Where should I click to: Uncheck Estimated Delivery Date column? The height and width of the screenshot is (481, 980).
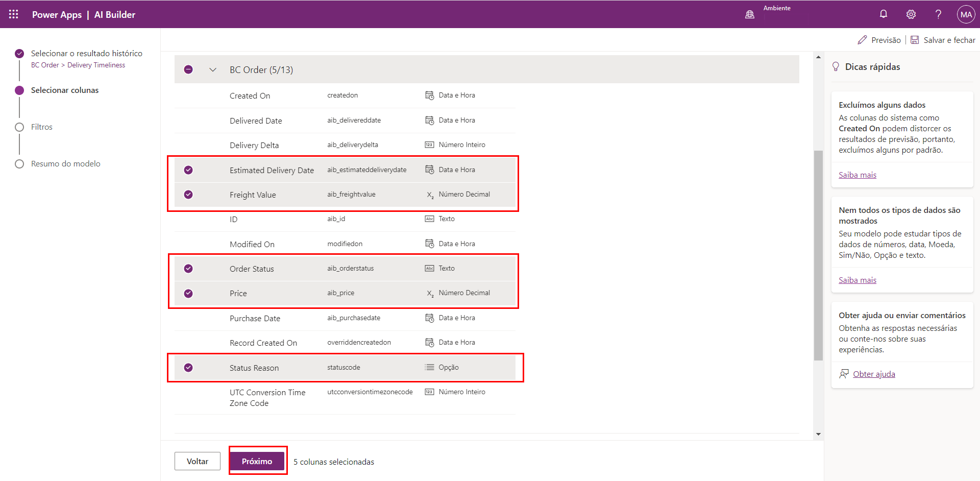188,170
